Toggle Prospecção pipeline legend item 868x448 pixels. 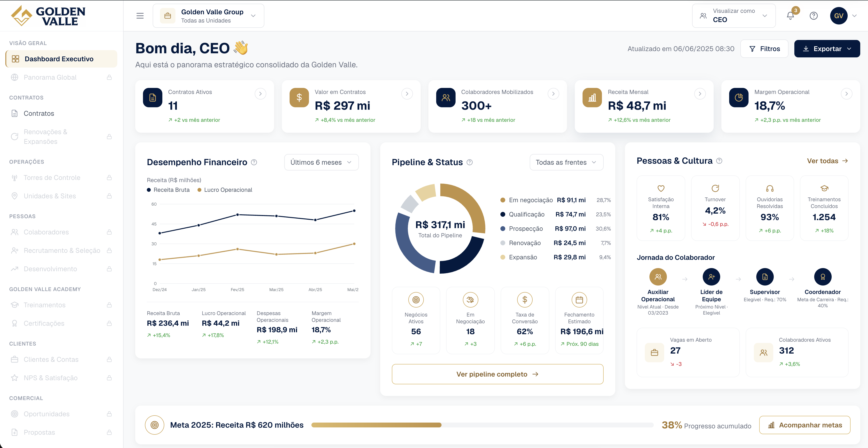[555, 229]
